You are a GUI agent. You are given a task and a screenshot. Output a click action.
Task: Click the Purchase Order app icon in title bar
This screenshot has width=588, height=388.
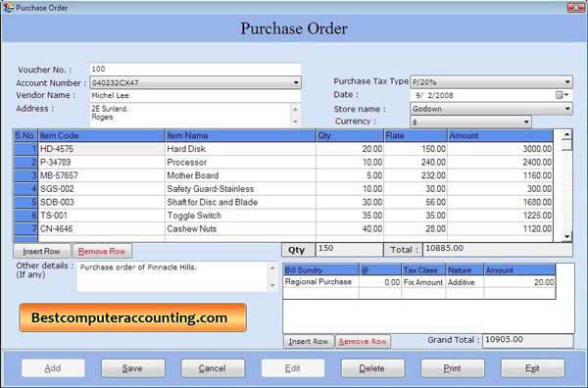(8, 8)
